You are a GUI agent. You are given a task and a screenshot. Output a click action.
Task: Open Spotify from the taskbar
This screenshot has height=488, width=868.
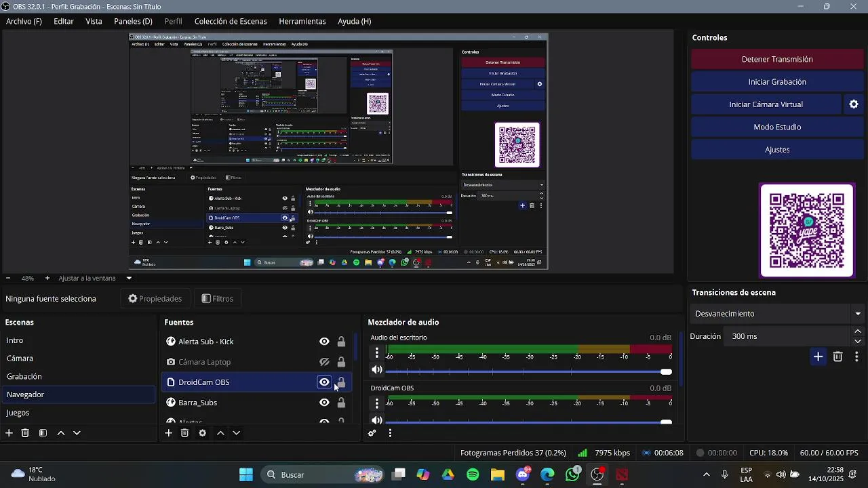tap(473, 474)
